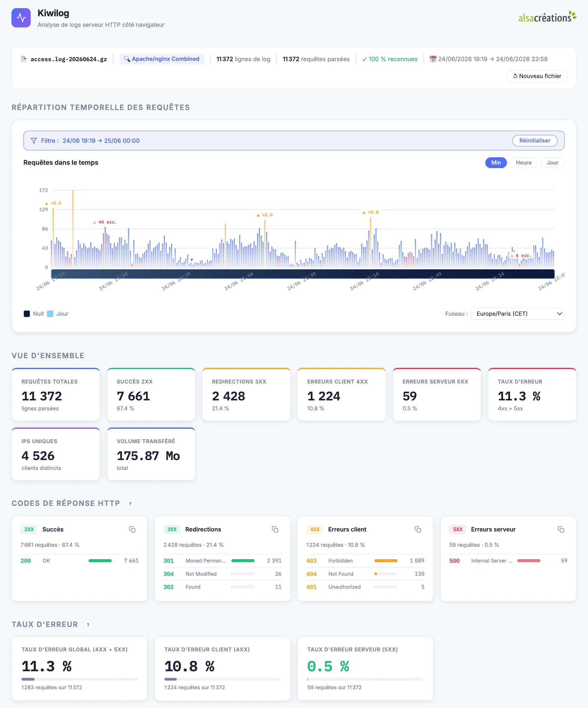This screenshot has width=588, height=708.
Task: Load a Nouveau fichier
Action: (537, 76)
